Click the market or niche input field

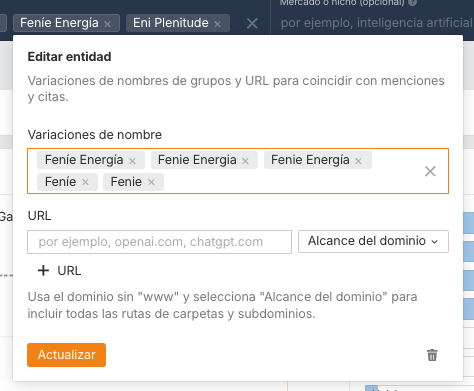[x=377, y=23]
